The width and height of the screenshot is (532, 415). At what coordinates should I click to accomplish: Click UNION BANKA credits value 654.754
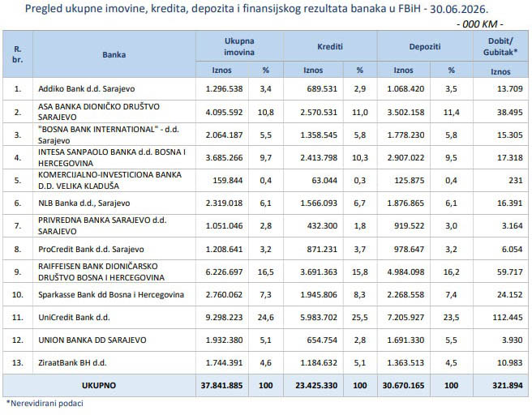coord(322,340)
